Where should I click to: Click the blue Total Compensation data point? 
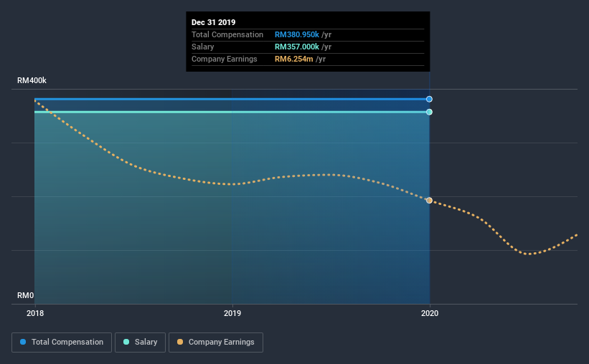429,99
